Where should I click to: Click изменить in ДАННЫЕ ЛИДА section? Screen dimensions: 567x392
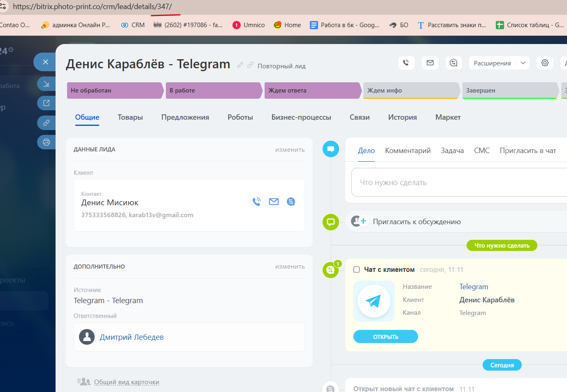pos(290,150)
